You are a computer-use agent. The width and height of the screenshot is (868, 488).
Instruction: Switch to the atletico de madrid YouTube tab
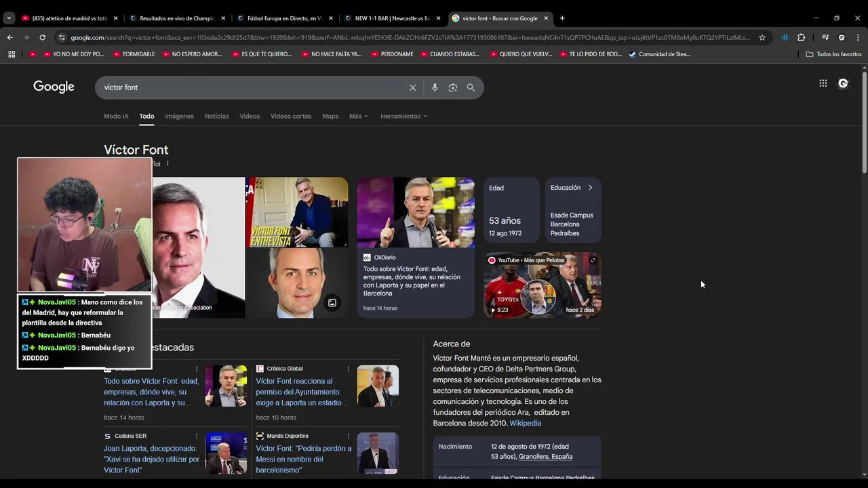click(x=69, y=18)
